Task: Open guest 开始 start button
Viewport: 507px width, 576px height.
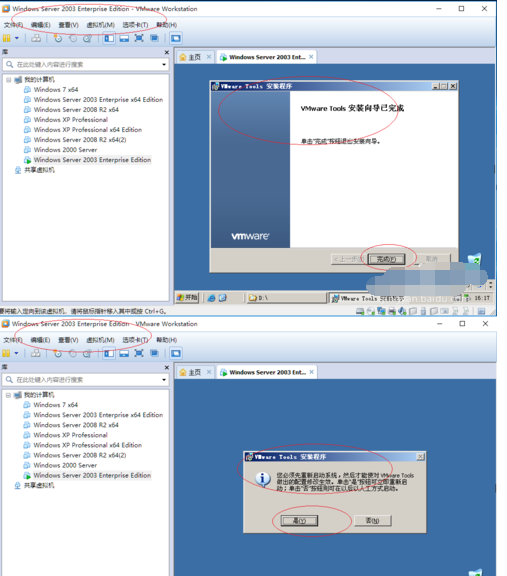Action: pyautogui.click(x=187, y=298)
